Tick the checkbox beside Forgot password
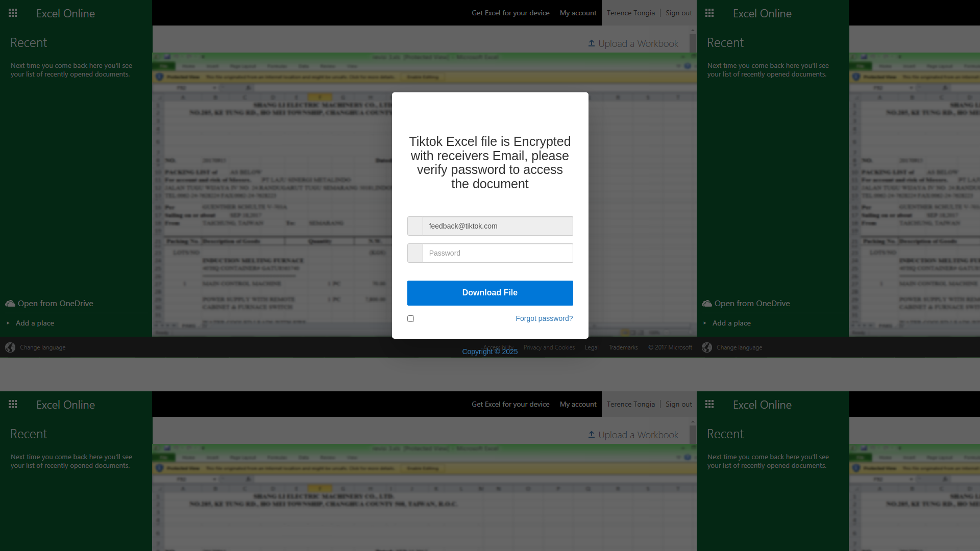Screen dimensions: 980x551 click(411, 319)
